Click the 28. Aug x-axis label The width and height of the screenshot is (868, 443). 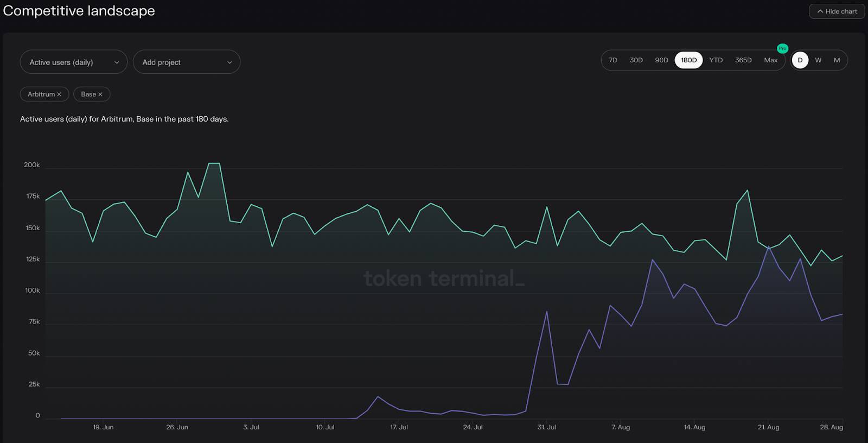pos(831,427)
